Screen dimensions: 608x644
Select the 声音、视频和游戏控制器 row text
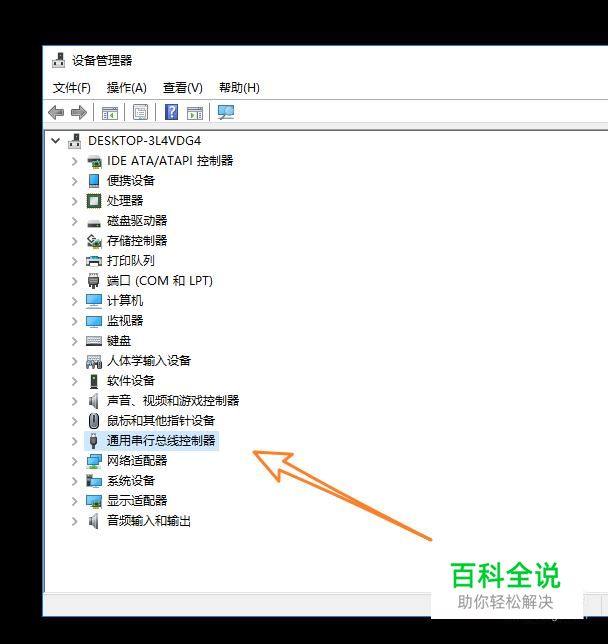point(173,400)
